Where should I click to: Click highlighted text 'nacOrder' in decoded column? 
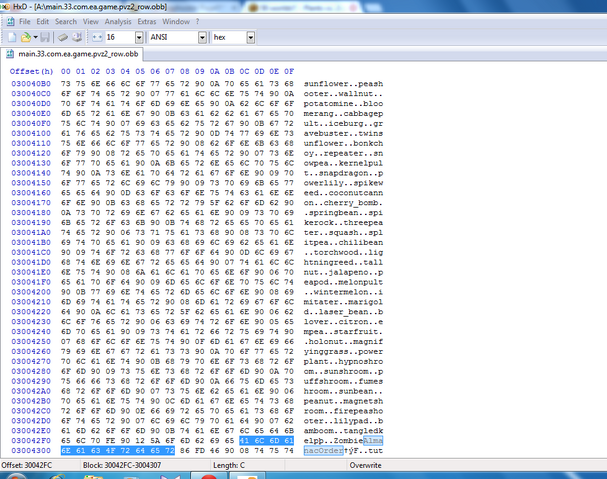pos(323,451)
